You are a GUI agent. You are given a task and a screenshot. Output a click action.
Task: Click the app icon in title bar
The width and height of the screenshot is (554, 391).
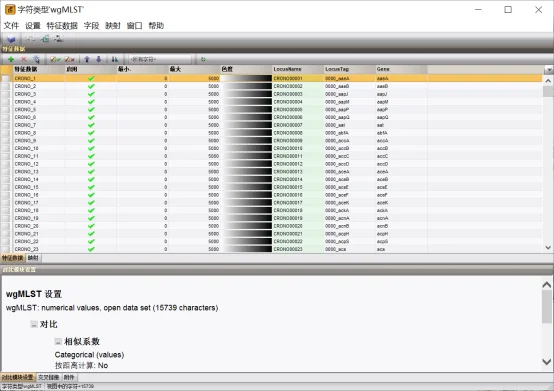click(10, 10)
